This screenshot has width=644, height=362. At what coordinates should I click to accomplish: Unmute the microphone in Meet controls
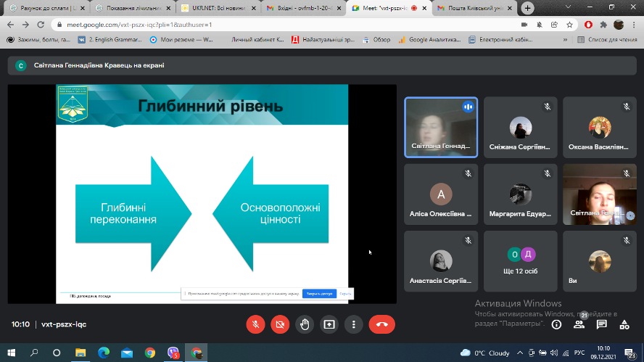click(x=255, y=324)
